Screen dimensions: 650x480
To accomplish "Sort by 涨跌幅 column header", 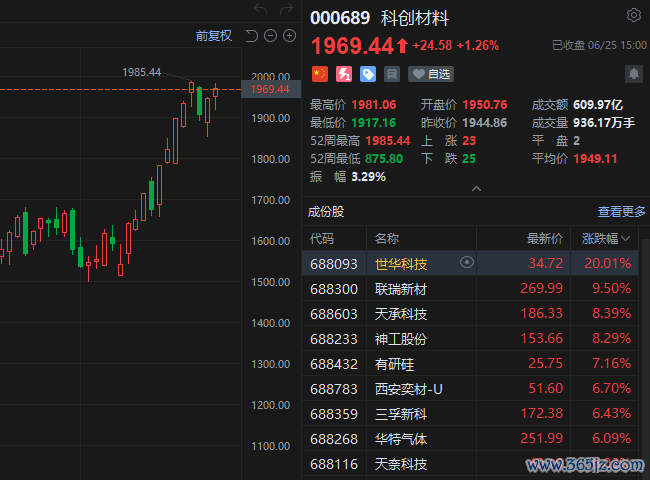I will [x=605, y=238].
